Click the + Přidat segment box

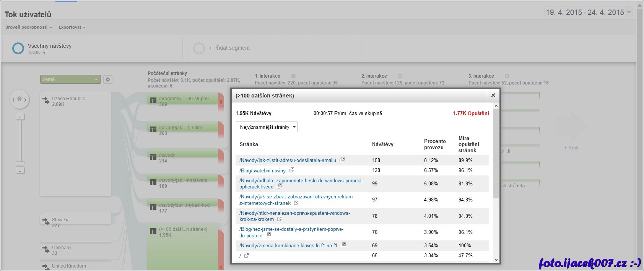tap(276, 48)
